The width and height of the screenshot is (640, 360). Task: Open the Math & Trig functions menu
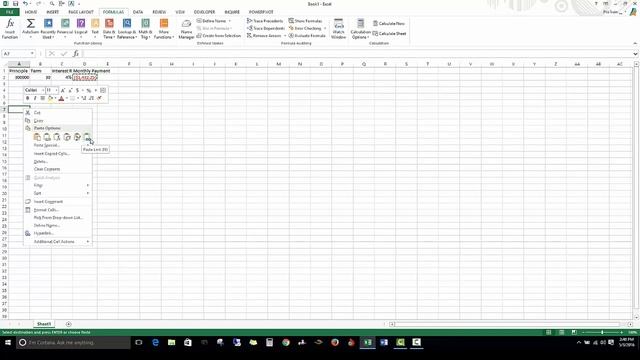point(145,29)
